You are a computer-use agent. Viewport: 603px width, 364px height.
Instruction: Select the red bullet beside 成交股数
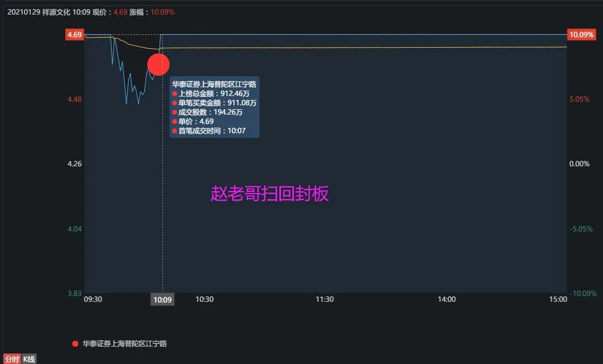[x=174, y=112]
